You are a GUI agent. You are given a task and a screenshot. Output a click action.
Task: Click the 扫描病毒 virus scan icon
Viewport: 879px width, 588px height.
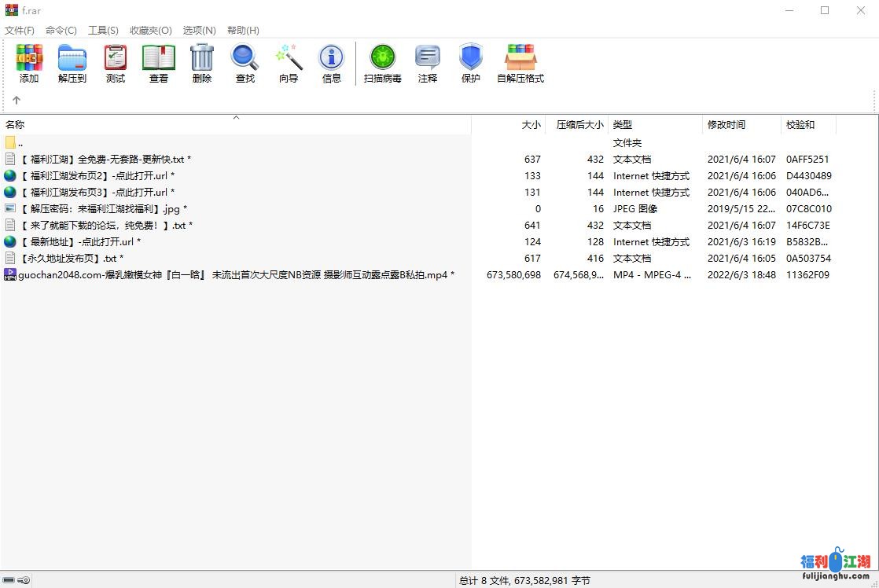[383, 63]
